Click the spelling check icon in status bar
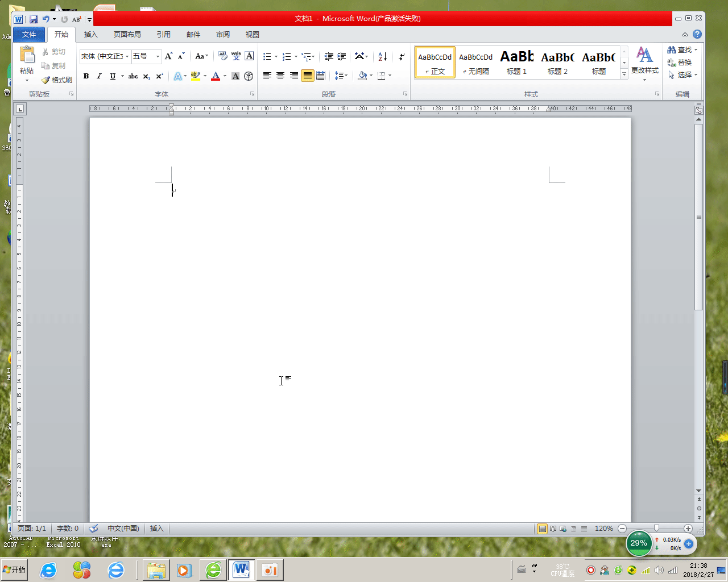This screenshot has height=582, width=728. pyautogui.click(x=94, y=529)
